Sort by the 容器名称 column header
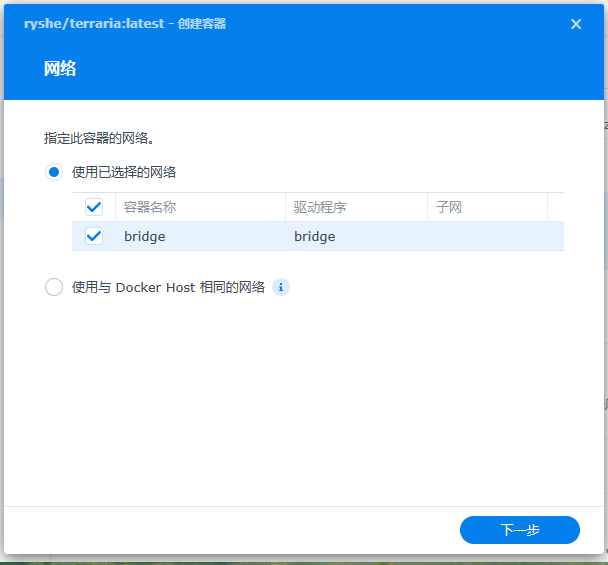This screenshot has width=608, height=565. (x=200, y=207)
